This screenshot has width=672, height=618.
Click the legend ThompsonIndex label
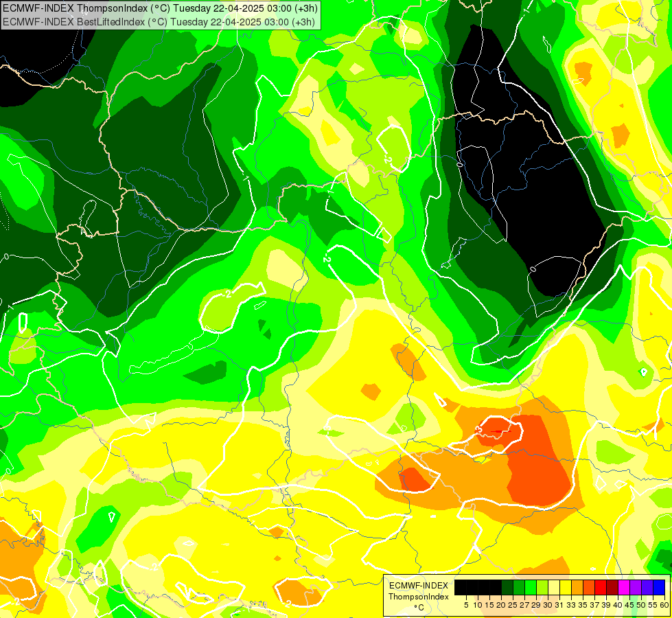pos(418,597)
